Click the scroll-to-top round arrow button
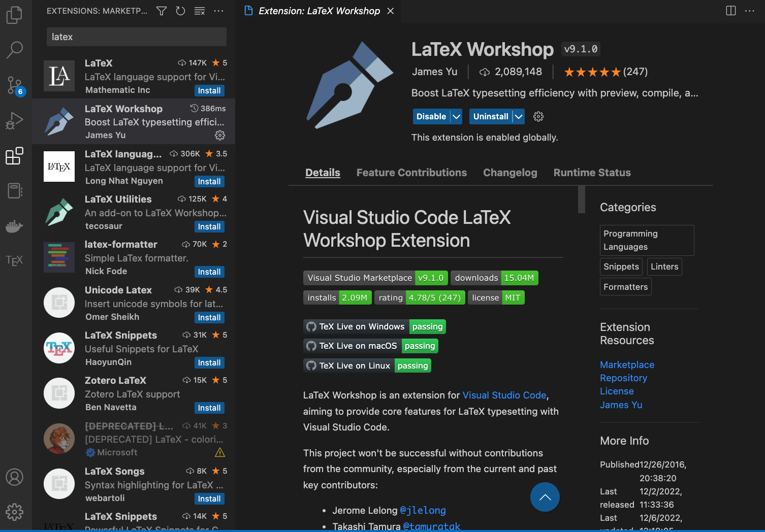This screenshot has height=532, width=765. 545,497
